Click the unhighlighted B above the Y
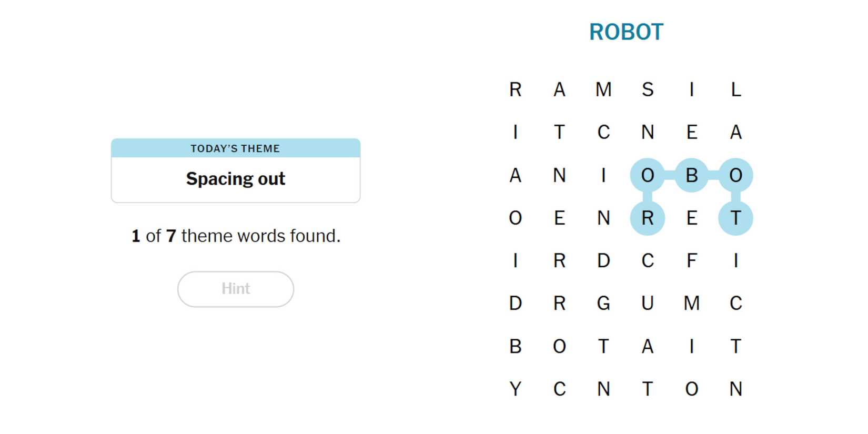Screen dimensions: 868x434 coord(515,346)
